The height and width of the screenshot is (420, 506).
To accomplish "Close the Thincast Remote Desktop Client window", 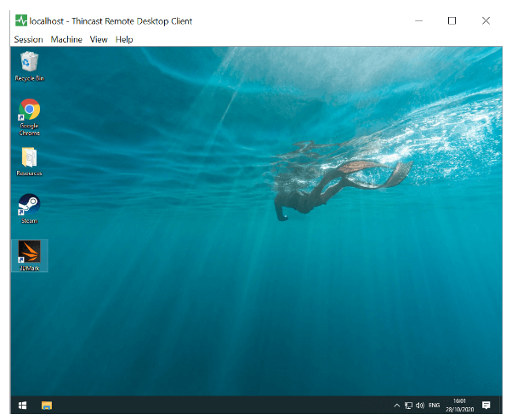I will (x=486, y=20).
